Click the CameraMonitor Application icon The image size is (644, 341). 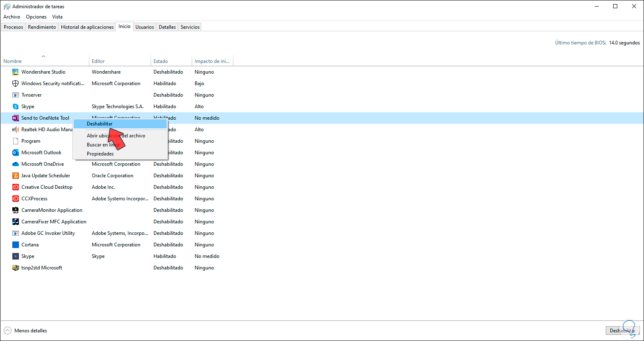point(16,210)
